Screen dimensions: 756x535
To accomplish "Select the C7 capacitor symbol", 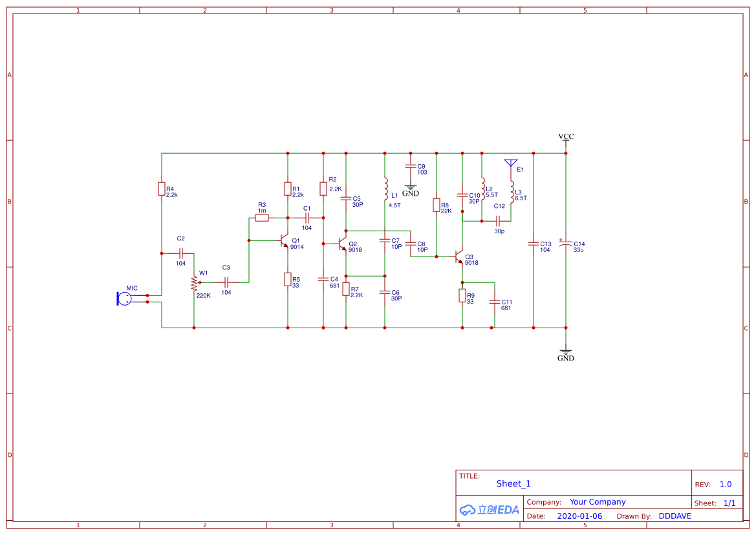I will click(385, 240).
